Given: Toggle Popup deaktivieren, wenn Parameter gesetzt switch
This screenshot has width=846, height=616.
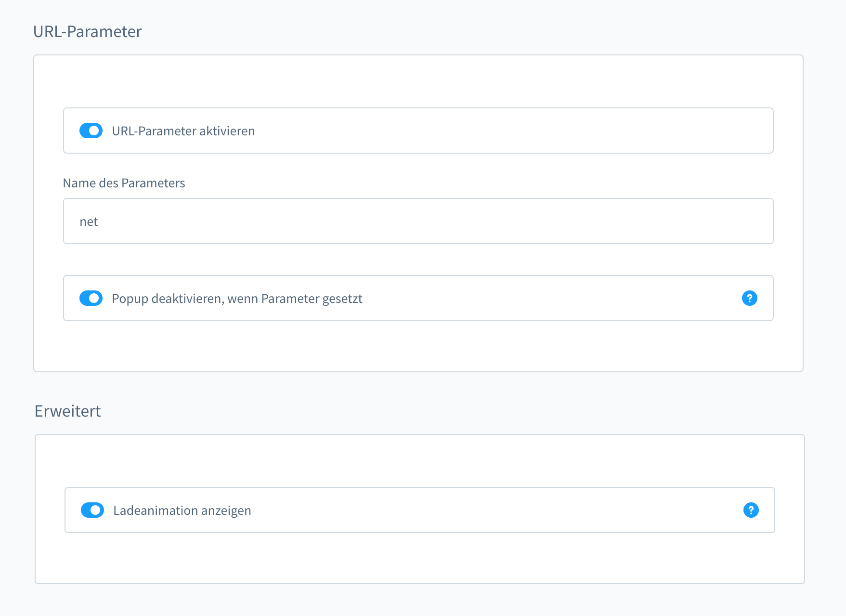Looking at the screenshot, I should [91, 298].
